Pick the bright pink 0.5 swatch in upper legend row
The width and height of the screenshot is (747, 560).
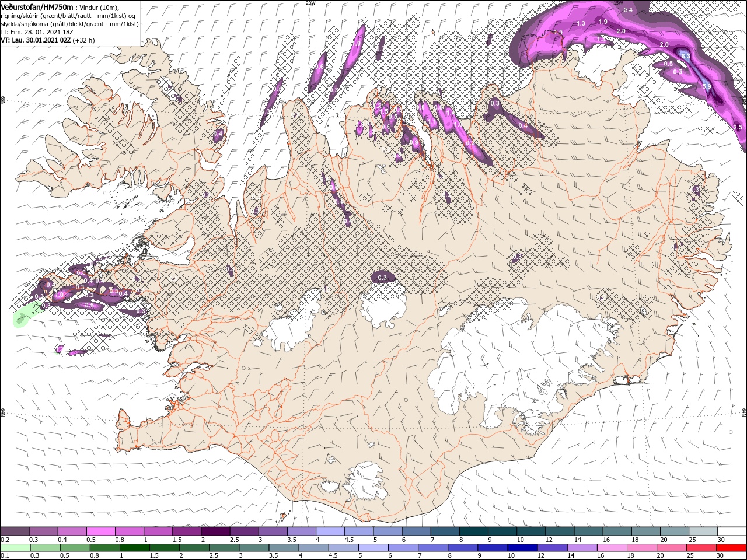[x=100, y=531]
